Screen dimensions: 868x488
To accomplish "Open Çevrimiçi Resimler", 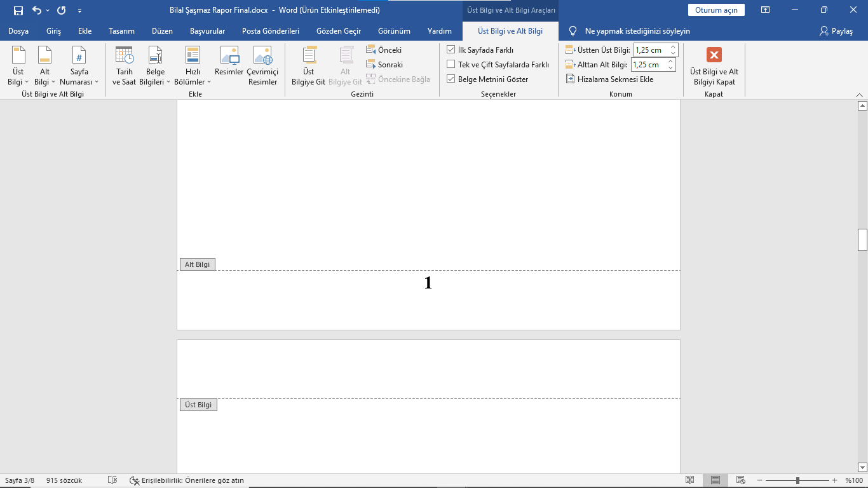I will [262, 66].
